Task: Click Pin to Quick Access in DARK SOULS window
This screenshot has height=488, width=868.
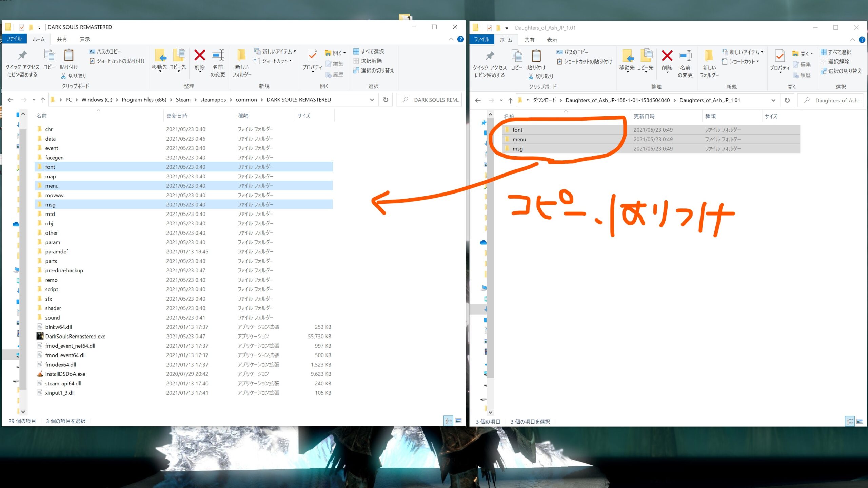Action: (22, 63)
